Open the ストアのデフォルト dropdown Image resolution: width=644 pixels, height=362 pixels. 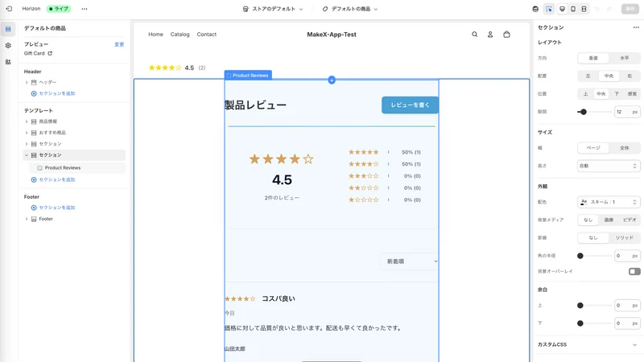[273, 9]
